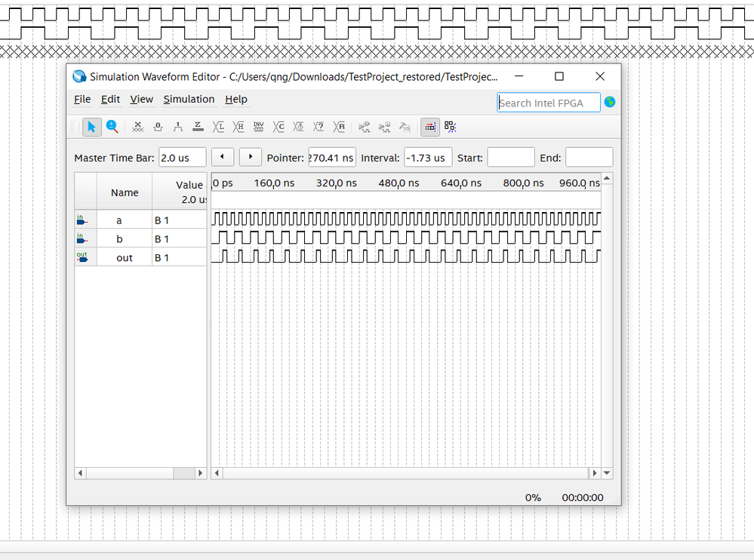Click the Master Time Bar value field
Viewport: 754px width, 560px height.
182,158
